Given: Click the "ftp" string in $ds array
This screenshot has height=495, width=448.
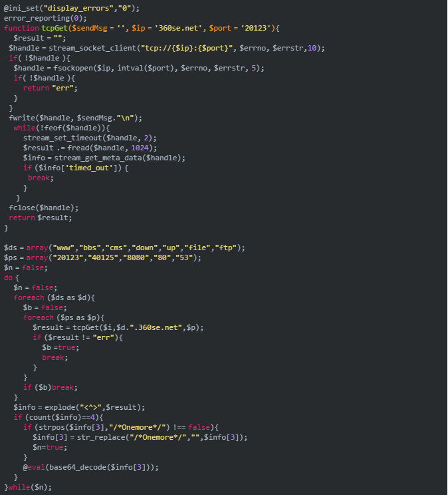Looking at the screenshot, I should pyautogui.click(x=225, y=247).
